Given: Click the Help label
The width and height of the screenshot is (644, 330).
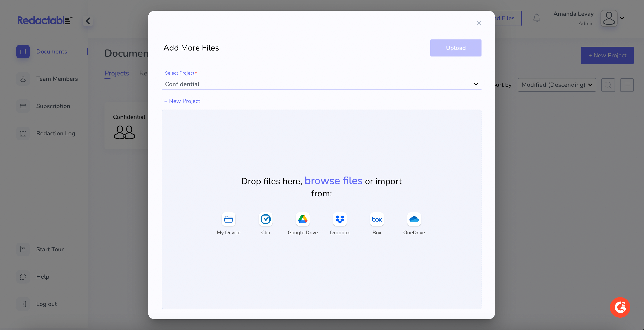Looking at the screenshot, I should [x=42, y=276].
